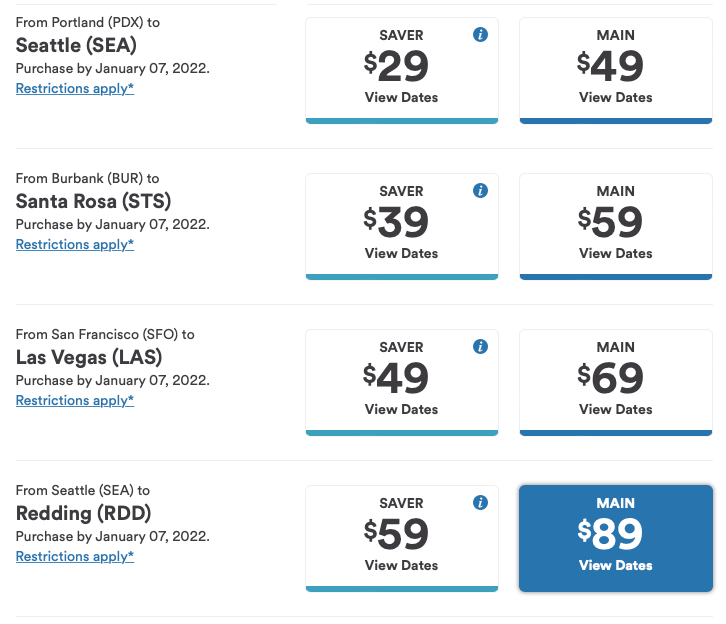This screenshot has height=624, width=726.
Task: Choose the $39 Saver fare to Santa Rosa
Action: click(401, 224)
